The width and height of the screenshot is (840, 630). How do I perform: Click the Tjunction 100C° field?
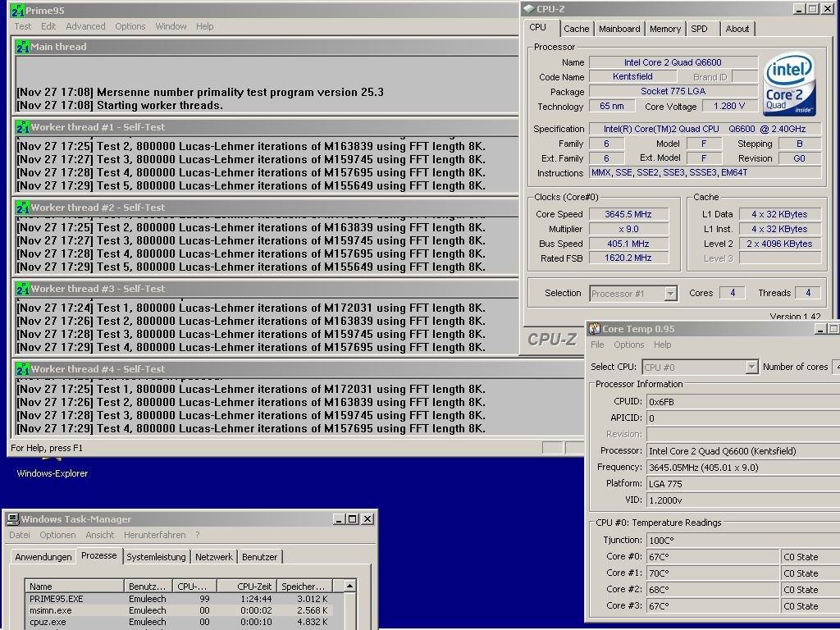[743, 540]
